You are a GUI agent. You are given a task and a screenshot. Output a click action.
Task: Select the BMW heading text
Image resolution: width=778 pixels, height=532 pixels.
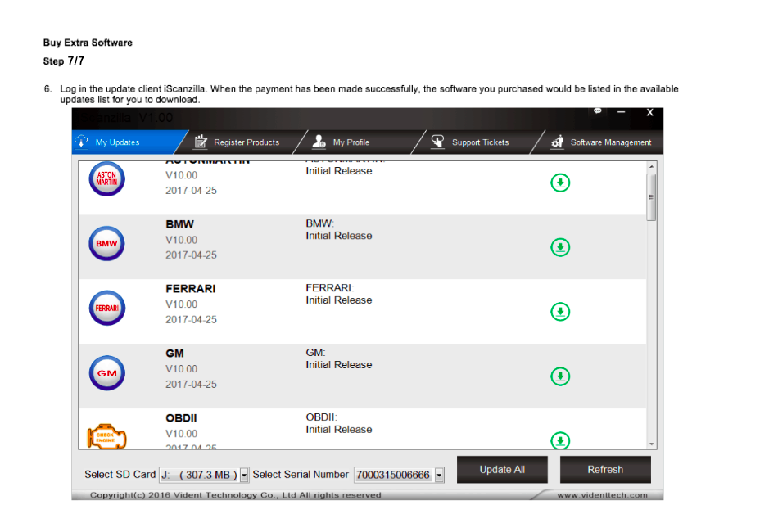coord(179,224)
